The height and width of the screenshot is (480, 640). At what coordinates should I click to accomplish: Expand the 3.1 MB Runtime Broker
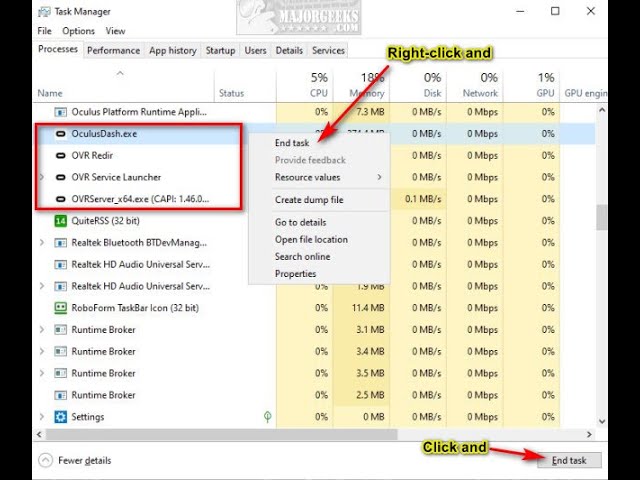(x=42, y=329)
